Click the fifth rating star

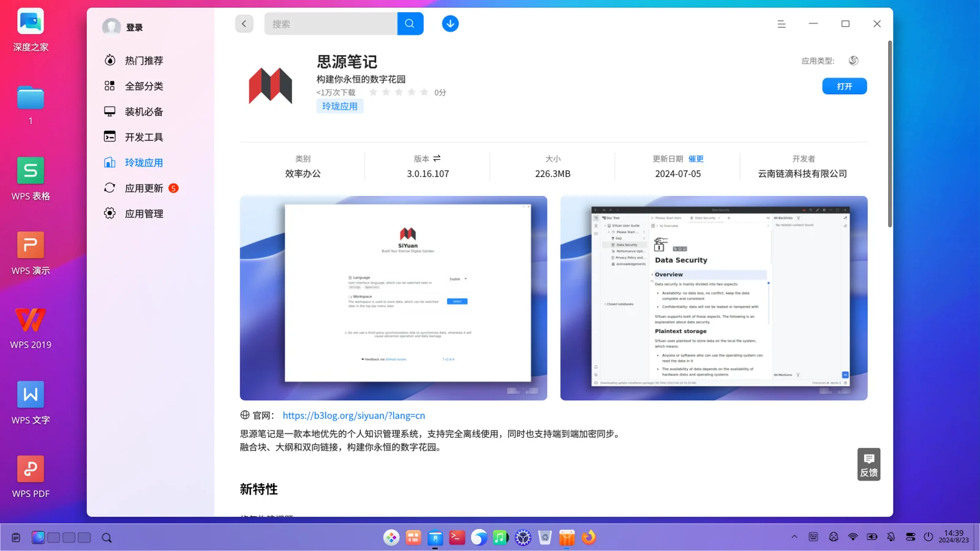(x=424, y=92)
